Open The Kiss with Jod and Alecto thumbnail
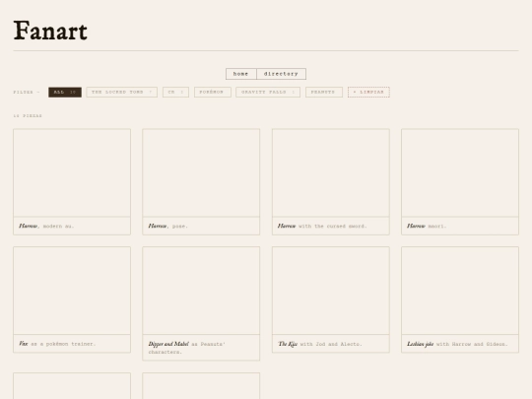This screenshot has height=399, width=532. (331, 291)
